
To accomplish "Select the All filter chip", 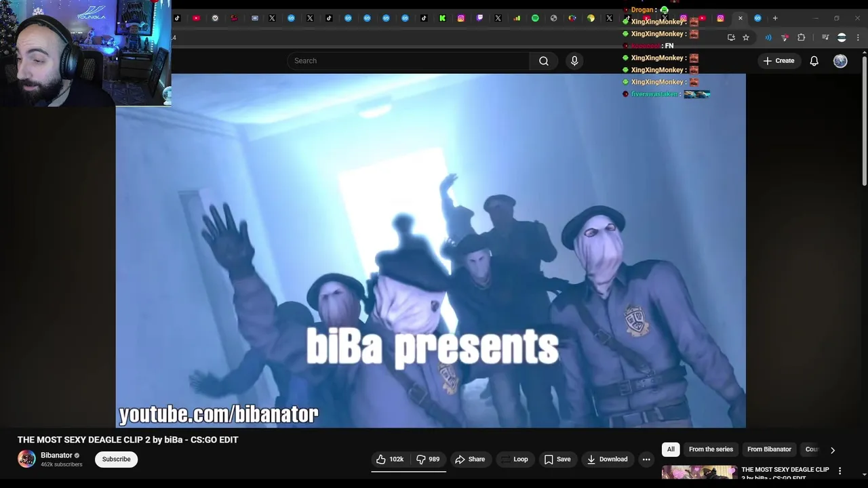I will click(x=671, y=449).
